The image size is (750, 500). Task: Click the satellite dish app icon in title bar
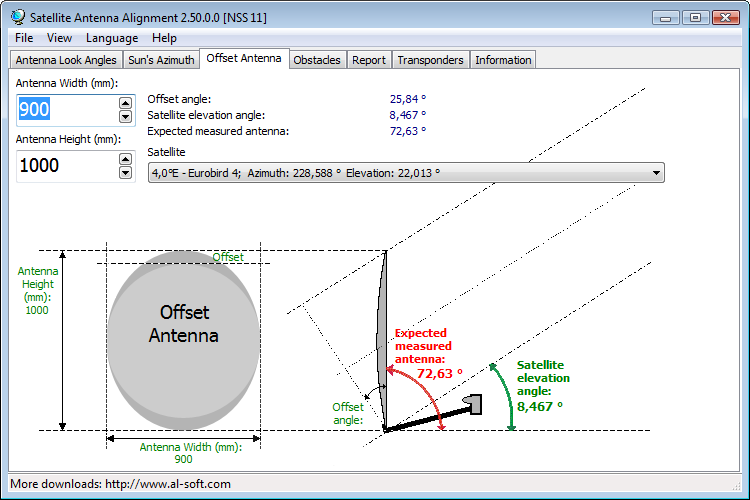click(x=17, y=17)
